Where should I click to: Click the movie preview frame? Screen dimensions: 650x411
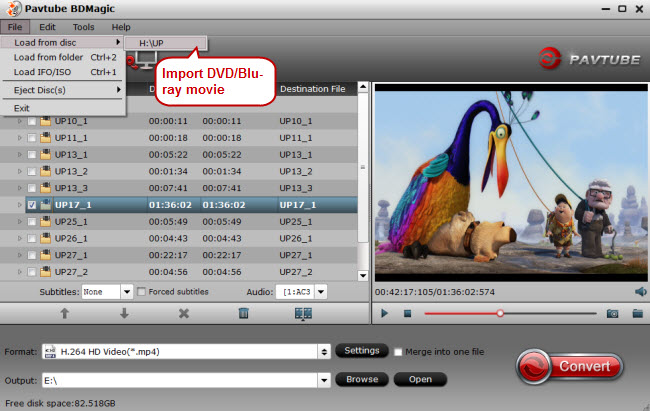(511, 182)
